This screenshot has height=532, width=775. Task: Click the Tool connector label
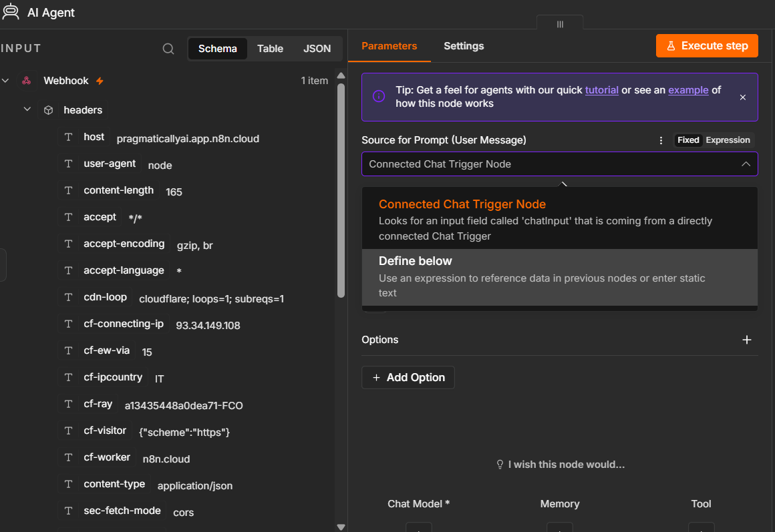coord(701,504)
